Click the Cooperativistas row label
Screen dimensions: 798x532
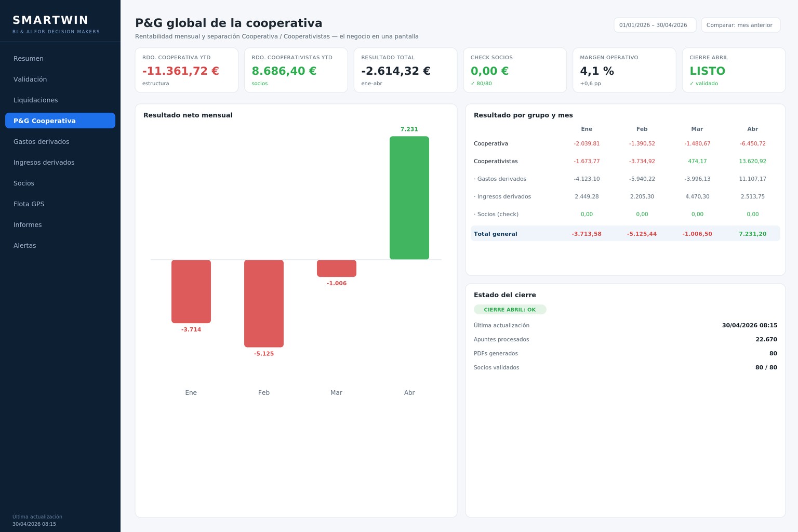coord(496,161)
